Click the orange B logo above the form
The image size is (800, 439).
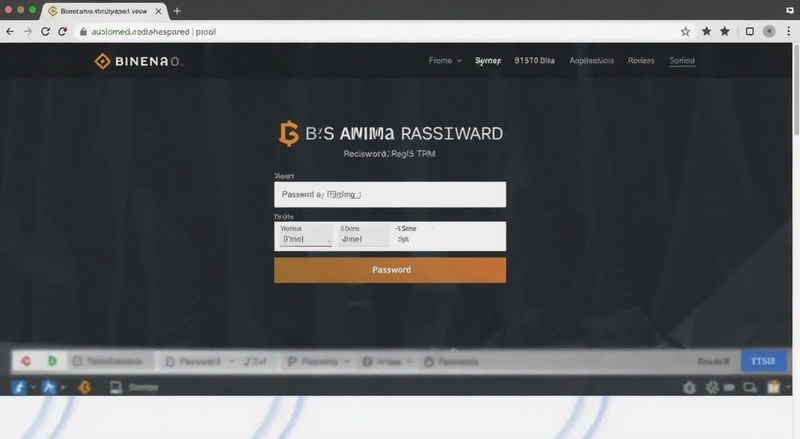coord(288,134)
